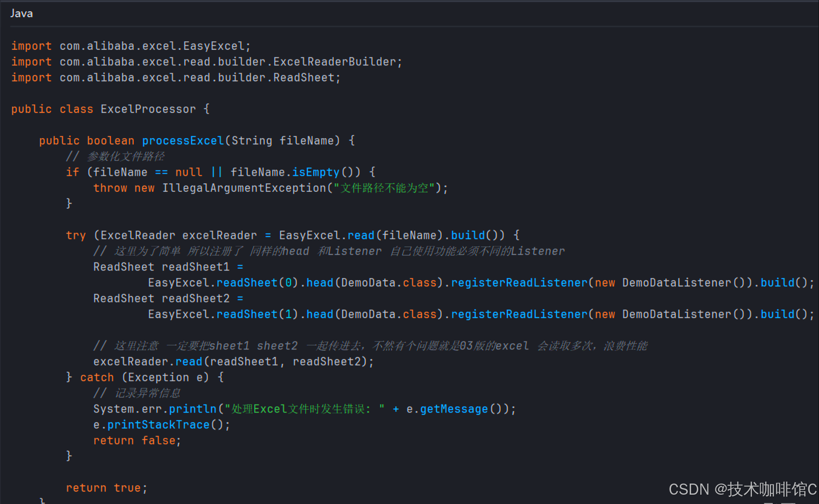This screenshot has height=504, width=819.
Task: Click the Java language label
Action: 21,13
